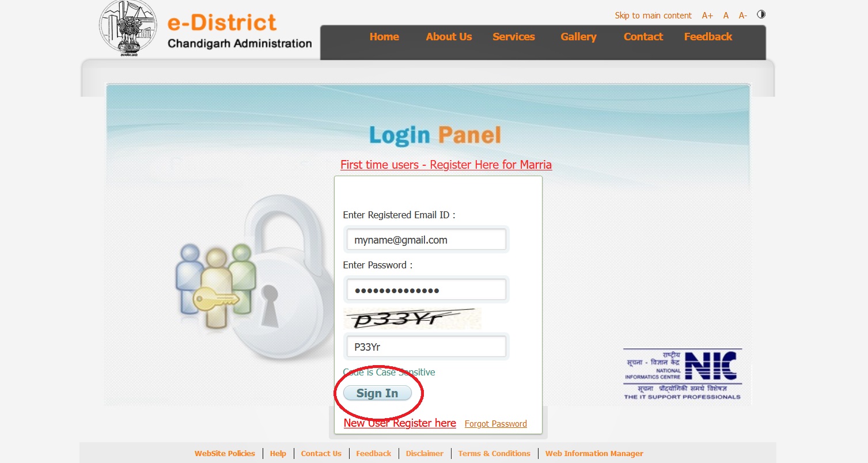Open the Services menu
The width and height of the screenshot is (868, 463).
[514, 37]
